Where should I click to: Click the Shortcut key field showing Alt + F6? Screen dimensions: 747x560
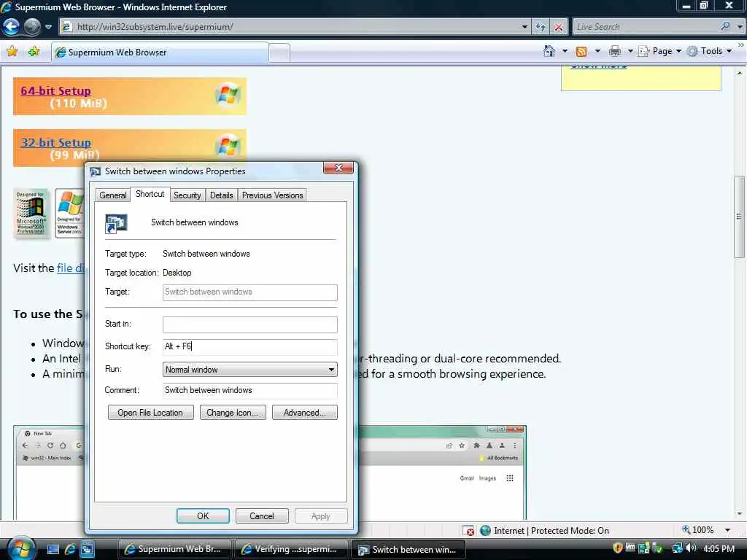click(x=250, y=346)
